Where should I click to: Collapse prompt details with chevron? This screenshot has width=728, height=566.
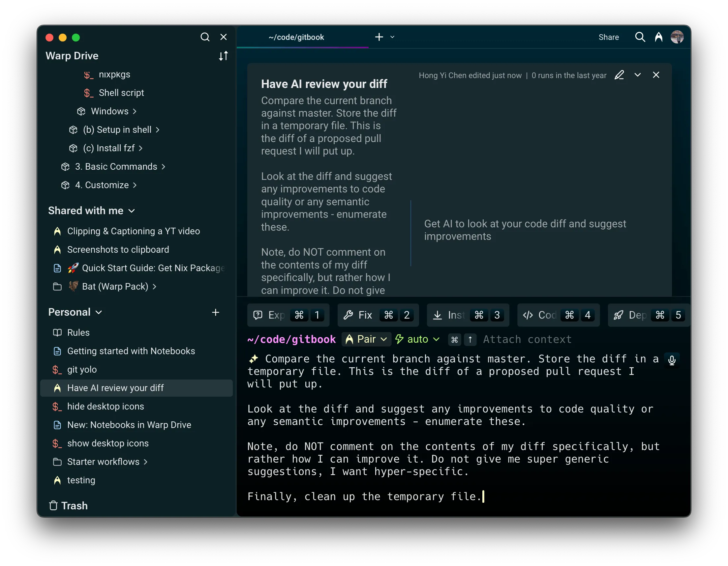coord(638,75)
